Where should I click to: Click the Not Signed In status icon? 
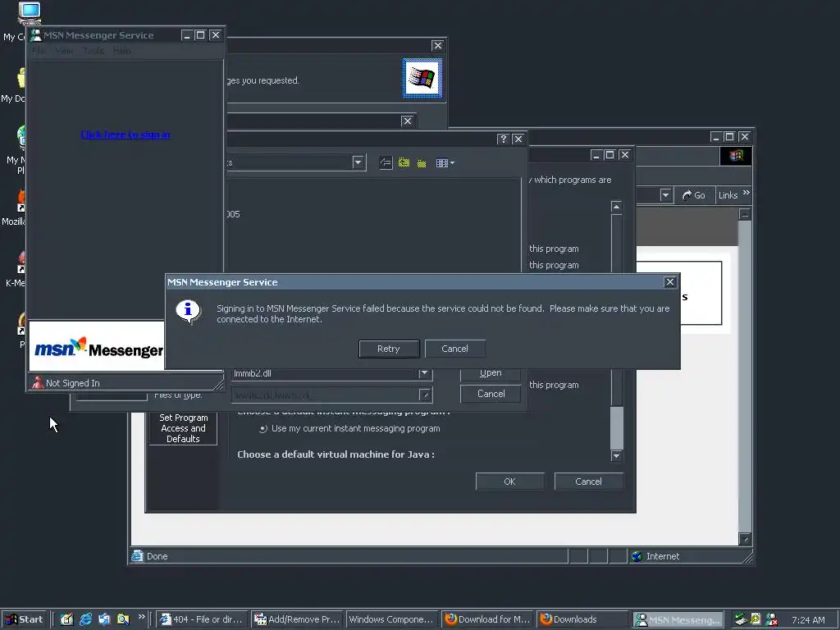pyautogui.click(x=38, y=382)
